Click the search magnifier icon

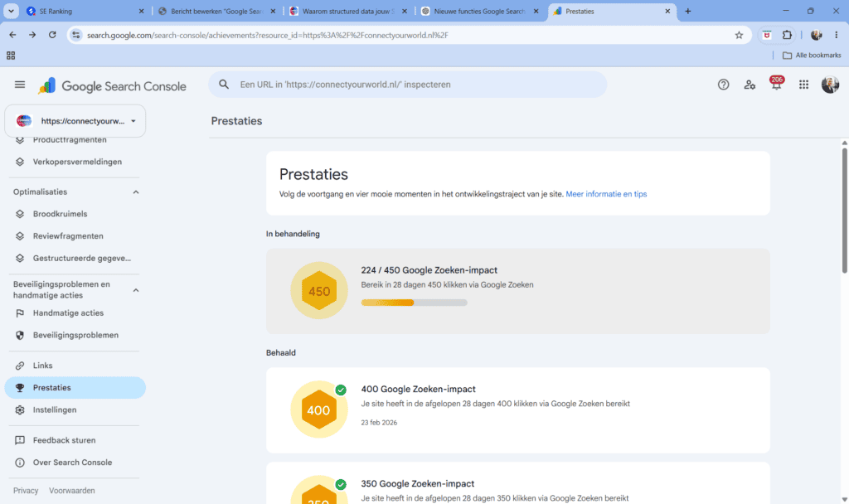pyautogui.click(x=224, y=85)
